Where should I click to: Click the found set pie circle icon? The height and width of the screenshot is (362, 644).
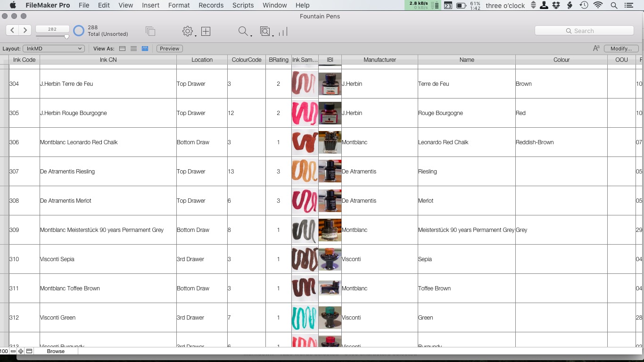tap(79, 31)
